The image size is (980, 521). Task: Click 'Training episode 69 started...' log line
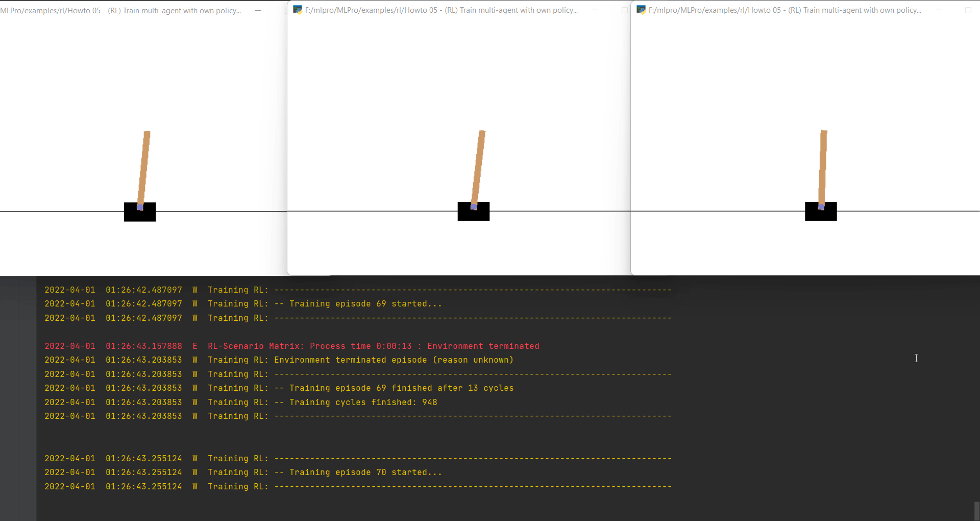243,303
